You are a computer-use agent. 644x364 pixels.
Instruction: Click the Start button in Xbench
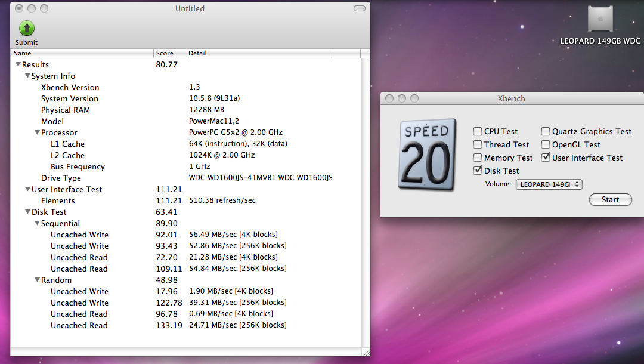[611, 200]
